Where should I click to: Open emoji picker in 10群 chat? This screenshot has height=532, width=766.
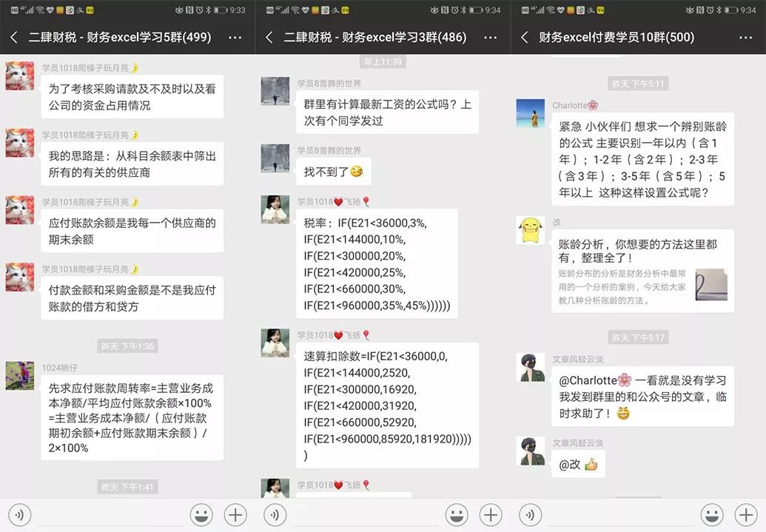[x=712, y=514]
